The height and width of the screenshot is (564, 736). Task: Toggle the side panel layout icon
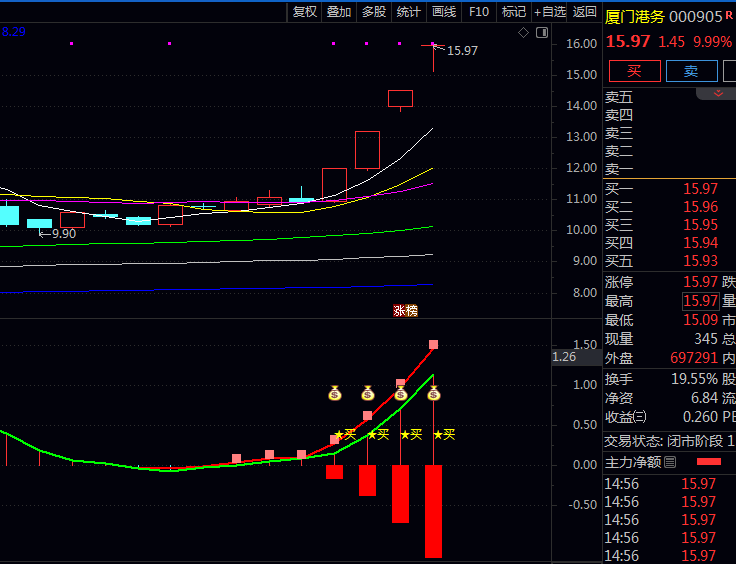tap(541, 33)
